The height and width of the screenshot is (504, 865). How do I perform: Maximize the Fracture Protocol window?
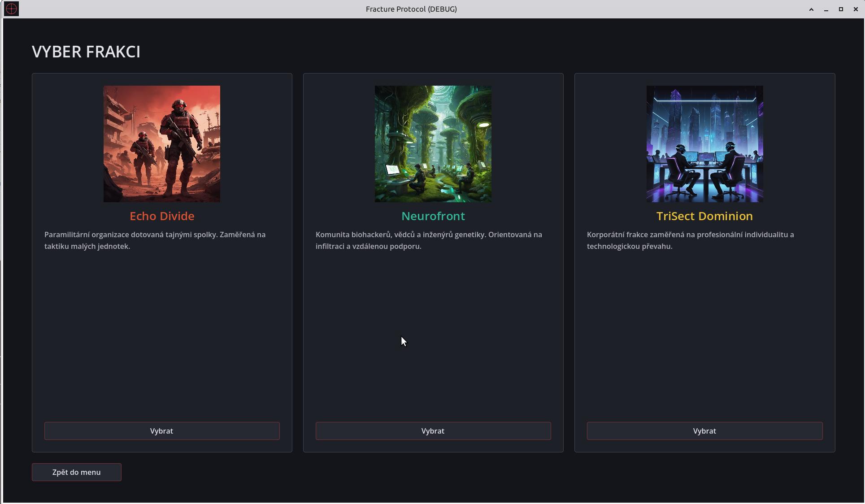coord(841,9)
